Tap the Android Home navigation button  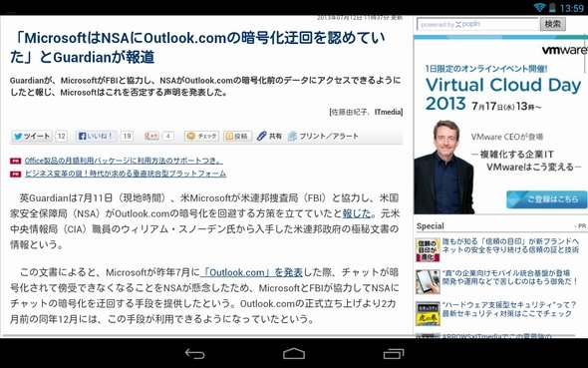294,353
